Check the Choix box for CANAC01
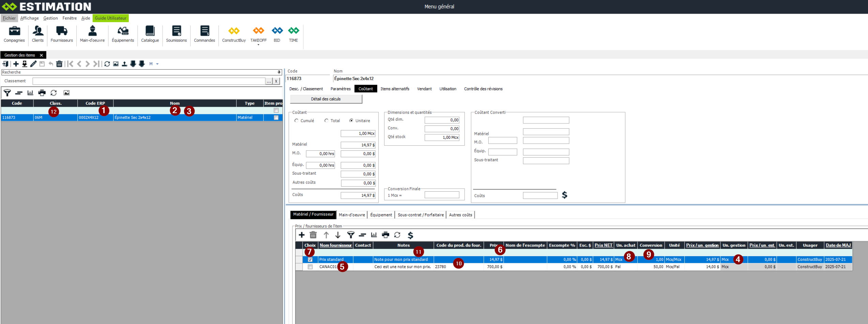The height and width of the screenshot is (324, 868). coord(310,267)
